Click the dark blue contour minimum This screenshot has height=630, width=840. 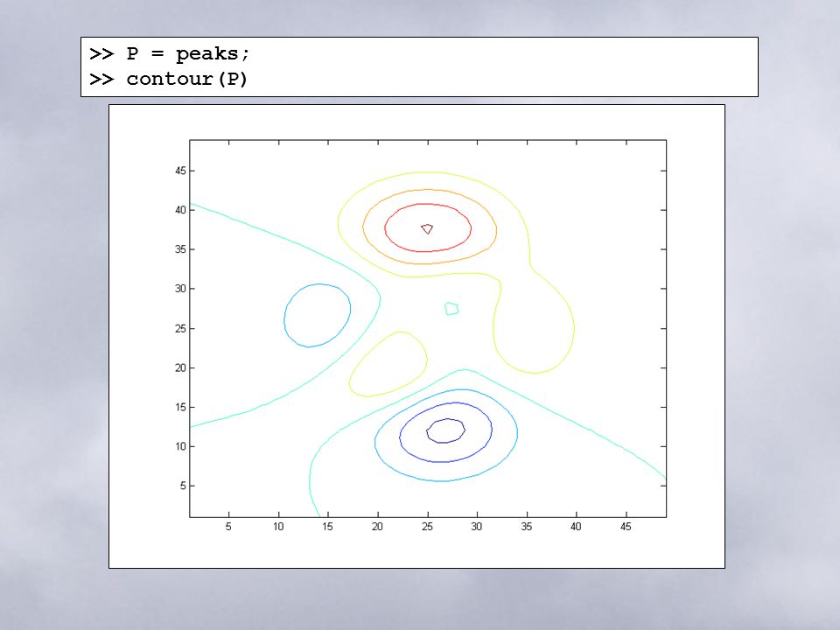445,430
